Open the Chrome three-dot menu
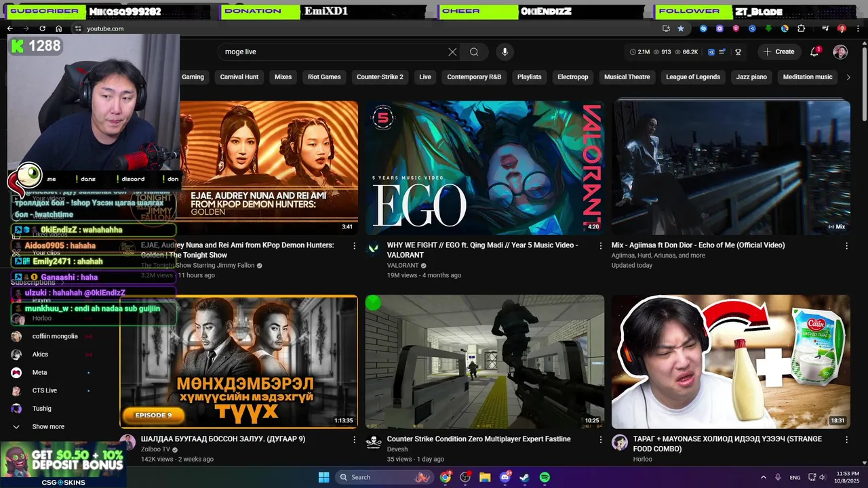The image size is (868, 488). (x=858, y=28)
